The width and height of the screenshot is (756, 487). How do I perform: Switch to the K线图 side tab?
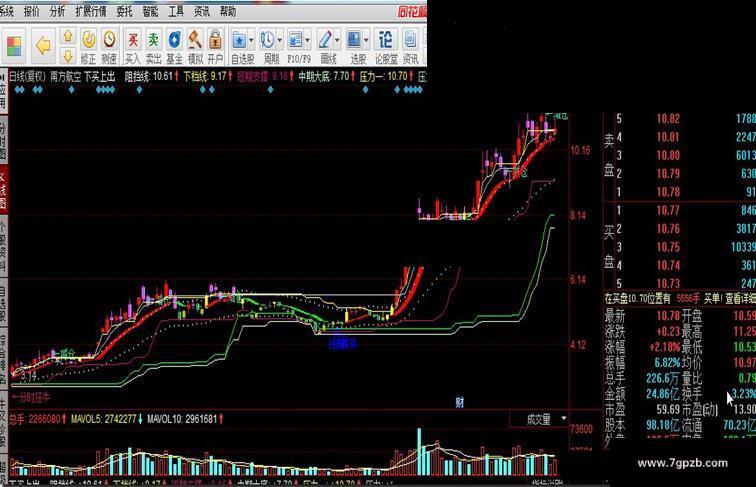point(3,189)
